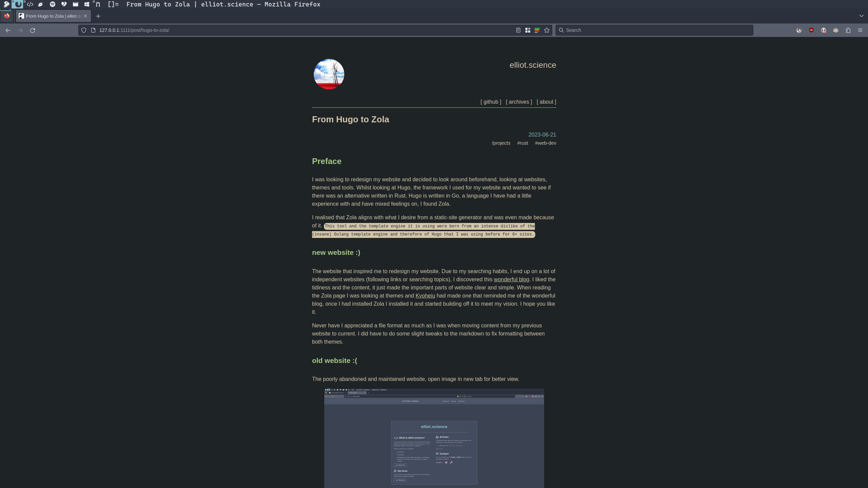Open the [ github ] nav link
This screenshot has height=488, width=868.
click(490, 102)
